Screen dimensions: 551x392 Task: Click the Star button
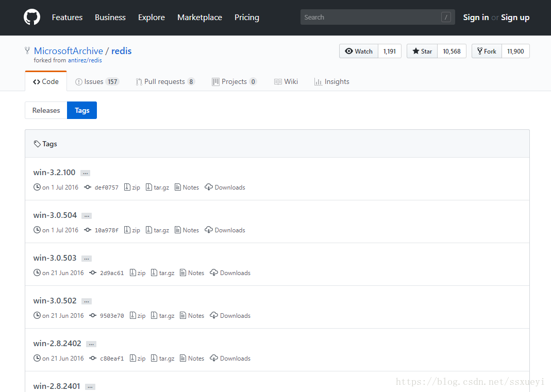click(x=422, y=52)
